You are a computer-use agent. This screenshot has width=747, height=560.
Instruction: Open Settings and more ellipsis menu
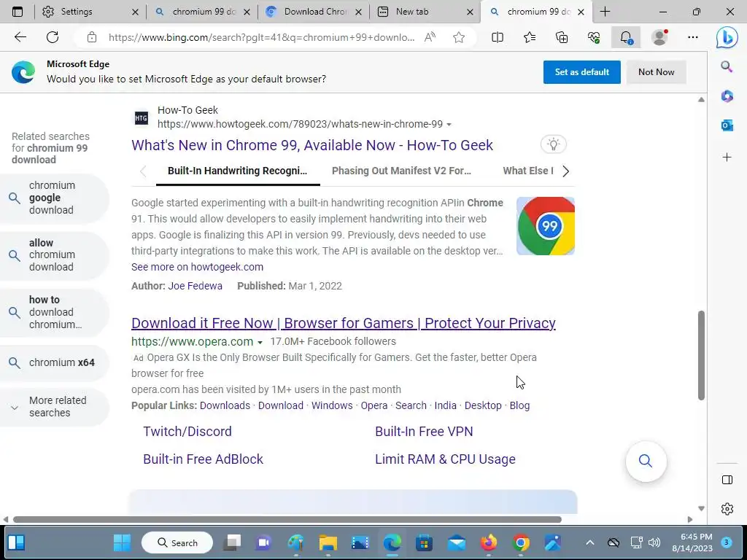click(x=693, y=37)
